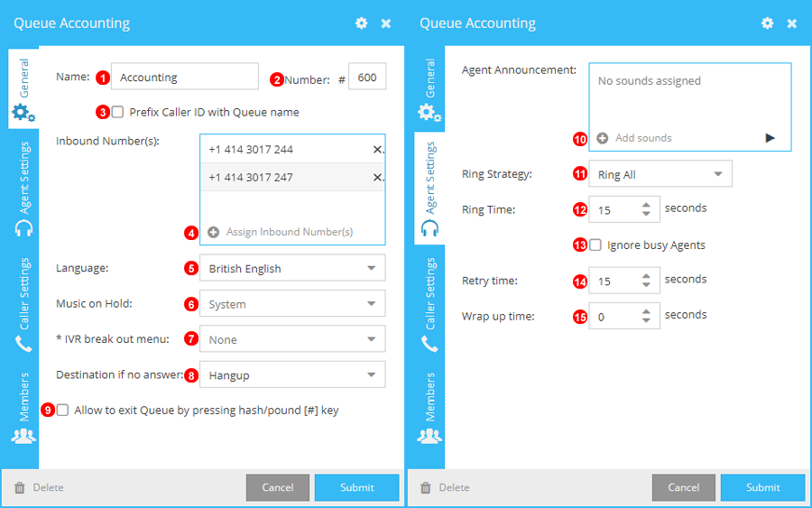The height and width of the screenshot is (508, 812).
Task: Click Submit in the left window
Action: 356,487
